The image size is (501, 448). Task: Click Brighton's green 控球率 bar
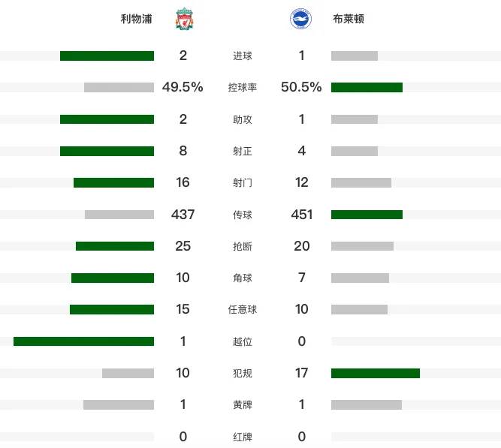[367, 88]
